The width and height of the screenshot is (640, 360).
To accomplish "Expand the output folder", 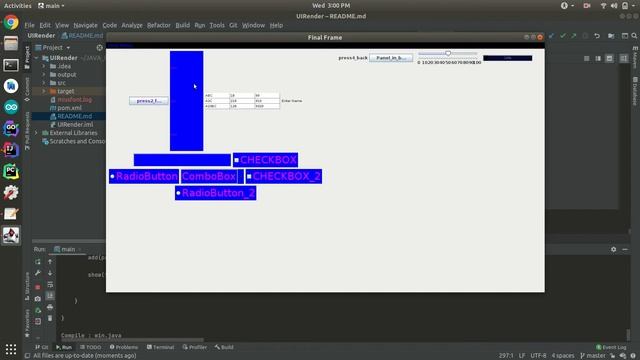I will point(44,75).
